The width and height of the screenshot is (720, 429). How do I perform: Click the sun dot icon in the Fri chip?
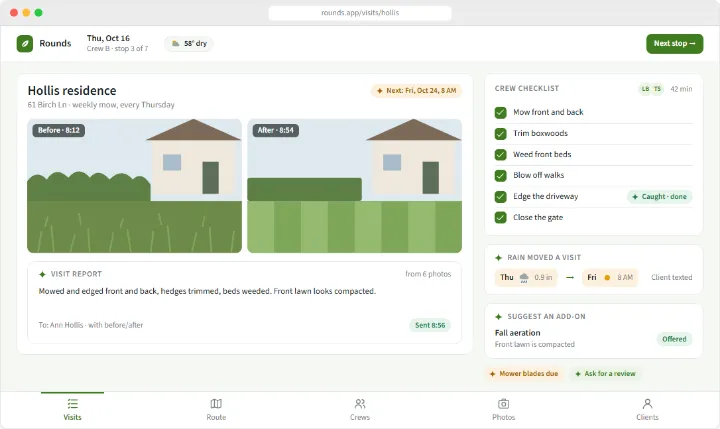pyautogui.click(x=607, y=277)
